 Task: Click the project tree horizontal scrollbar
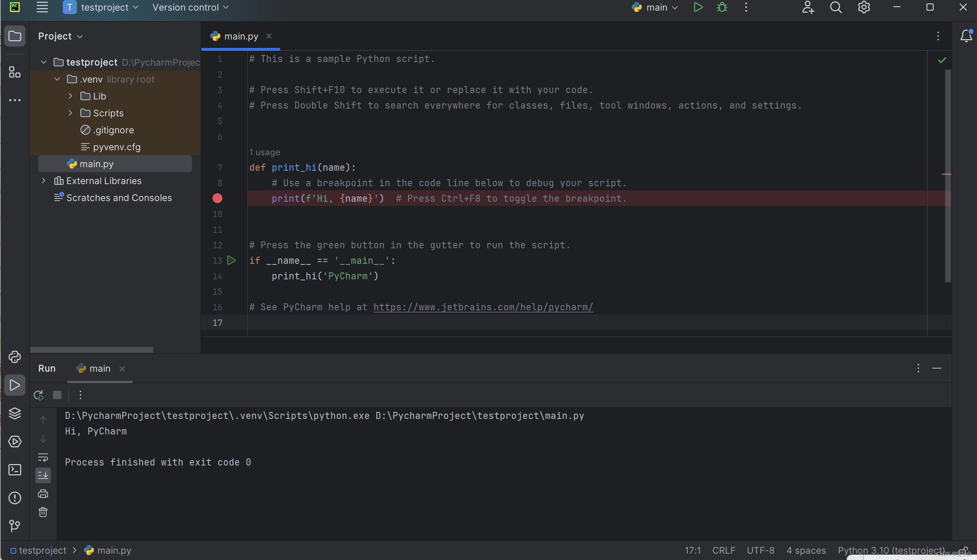coord(92,349)
